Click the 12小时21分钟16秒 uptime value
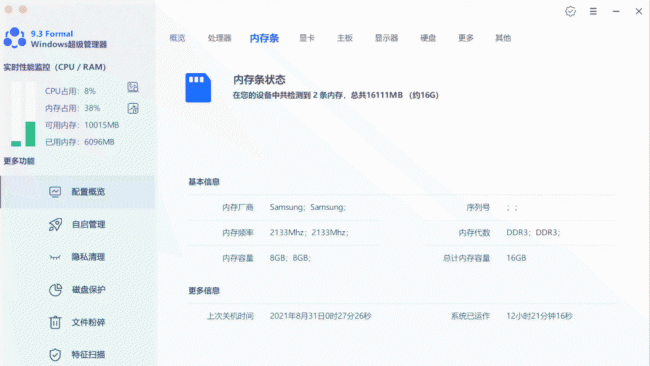The width and height of the screenshot is (650, 366). click(539, 316)
